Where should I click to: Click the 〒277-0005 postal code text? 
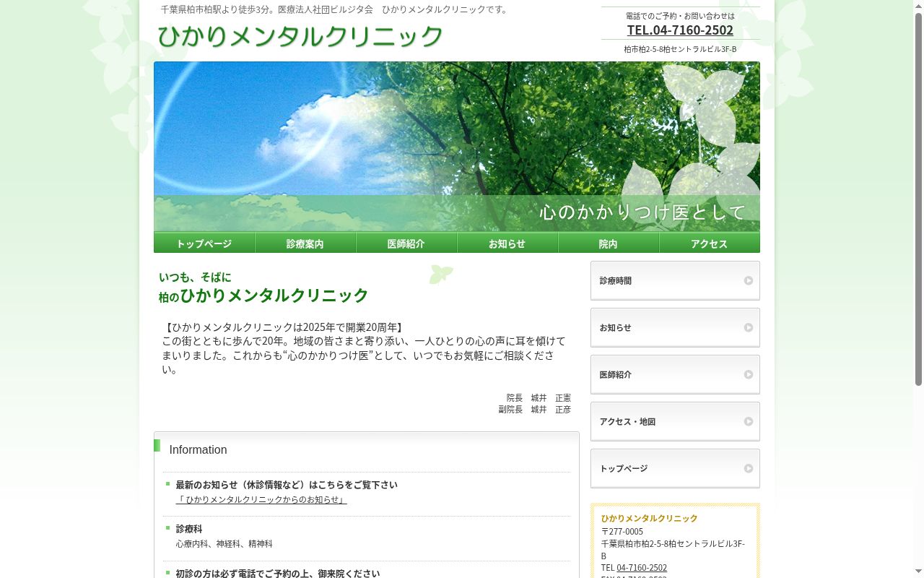click(x=622, y=532)
